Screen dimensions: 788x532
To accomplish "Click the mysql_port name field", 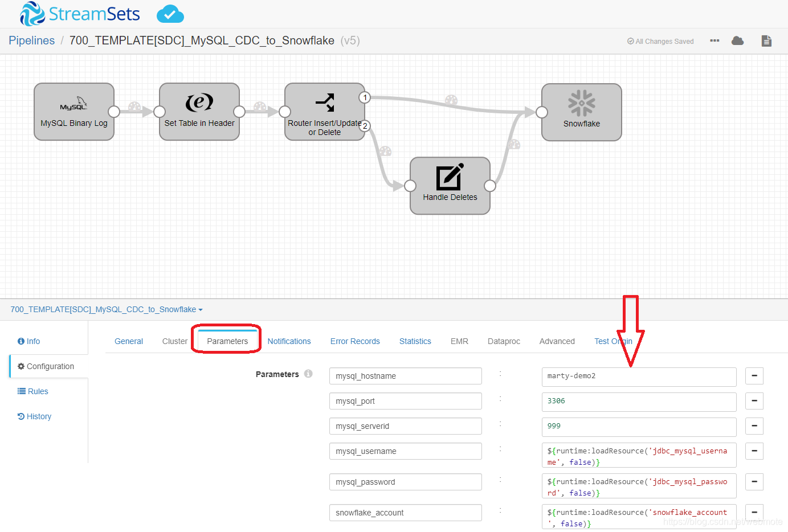I will click(x=406, y=401).
